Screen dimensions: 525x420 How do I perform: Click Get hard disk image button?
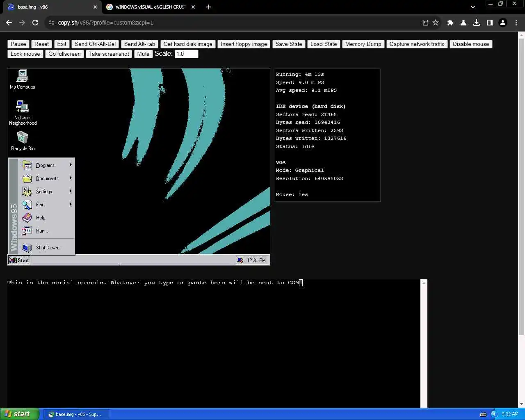pos(188,44)
